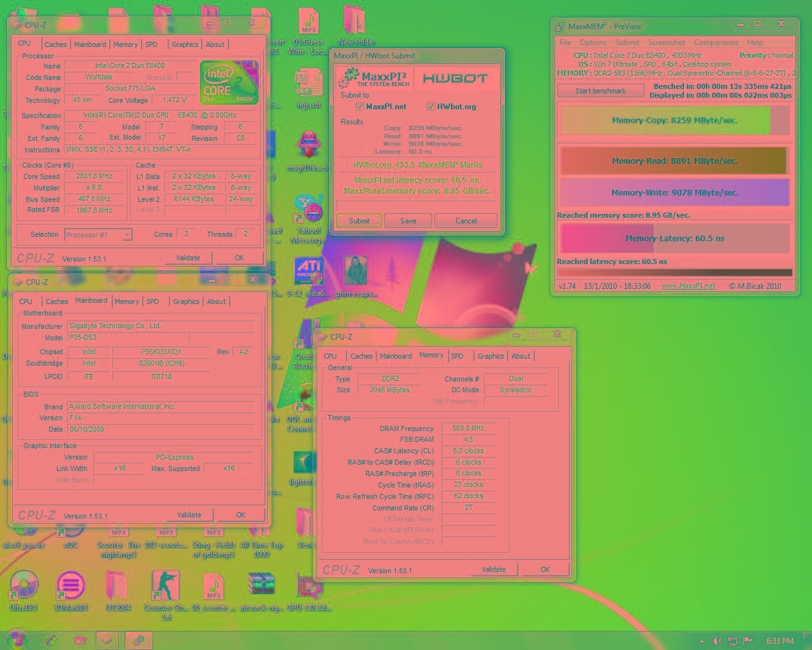The width and height of the screenshot is (812, 650).
Task: Click the Memory-Copy result bar
Action: tap(675, 120)
